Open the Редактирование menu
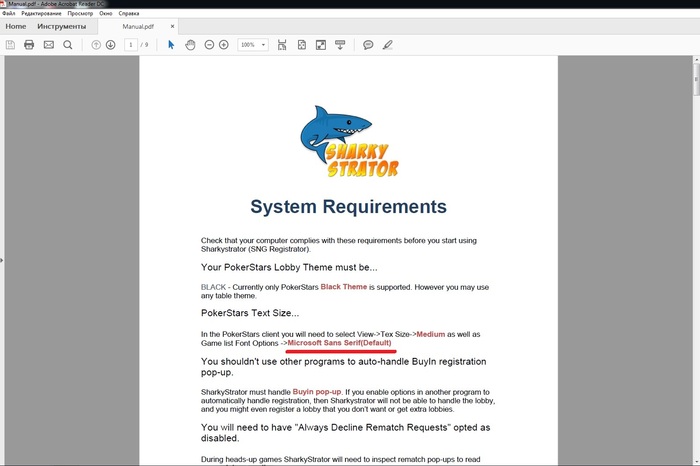700x466 pixels. [42, 13]
